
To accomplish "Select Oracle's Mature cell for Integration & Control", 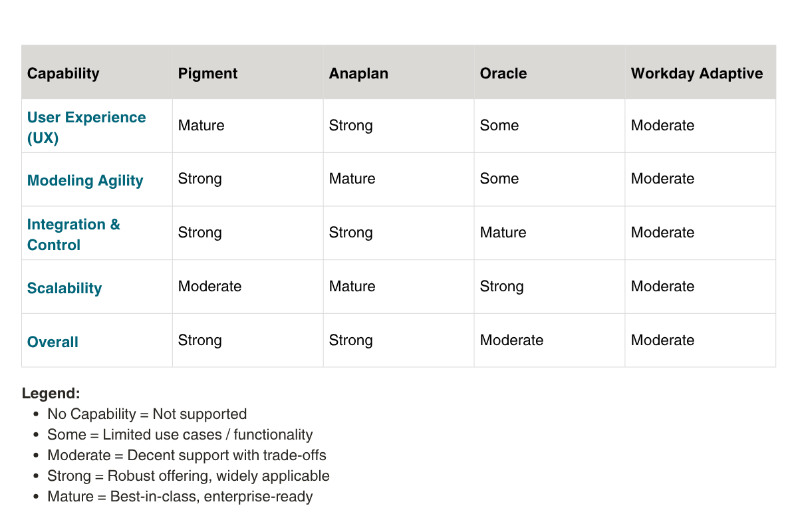I will pyautogui.click(x=503, y=233).
